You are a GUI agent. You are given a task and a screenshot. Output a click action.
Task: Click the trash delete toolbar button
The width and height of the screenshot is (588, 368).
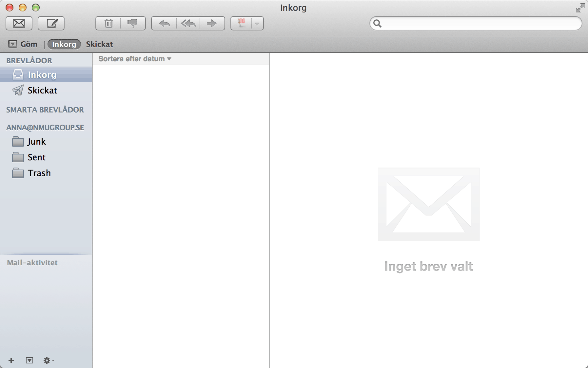click(x=108, y=23)
